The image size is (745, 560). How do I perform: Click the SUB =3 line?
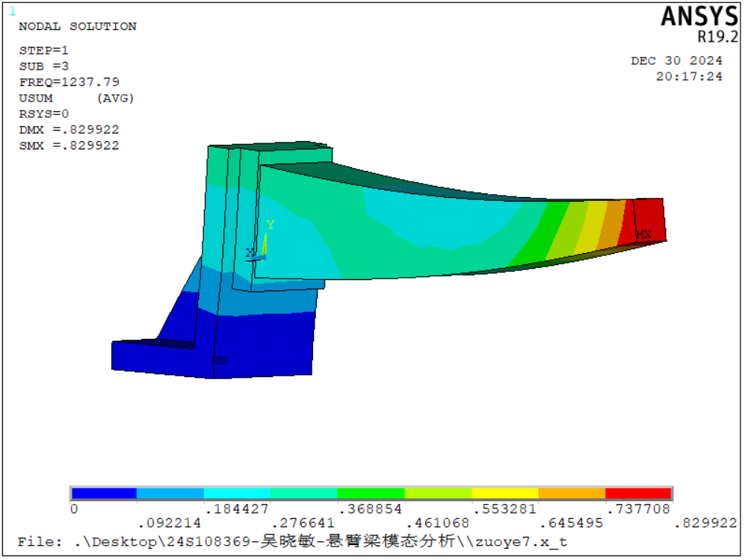tap(43, 66)
